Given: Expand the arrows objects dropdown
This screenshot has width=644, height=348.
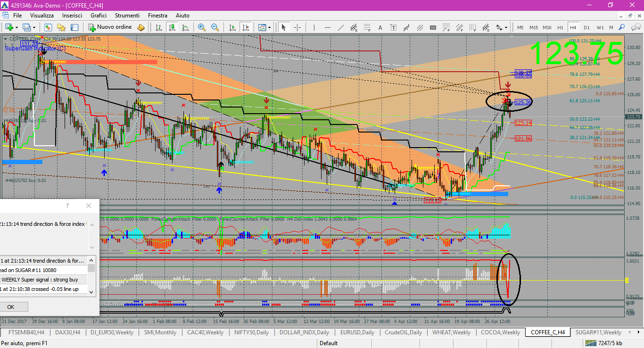Looking at the screenshot, I should [x=506, y=27].
